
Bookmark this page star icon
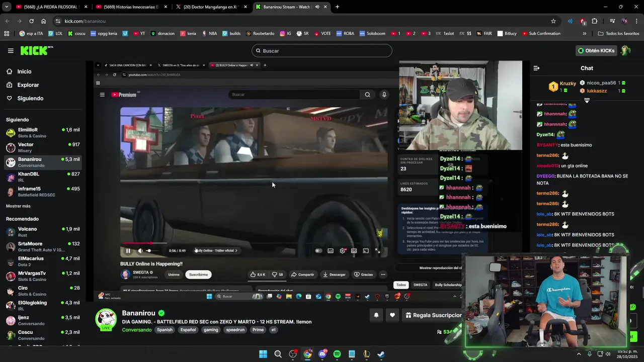coord(553,21)
